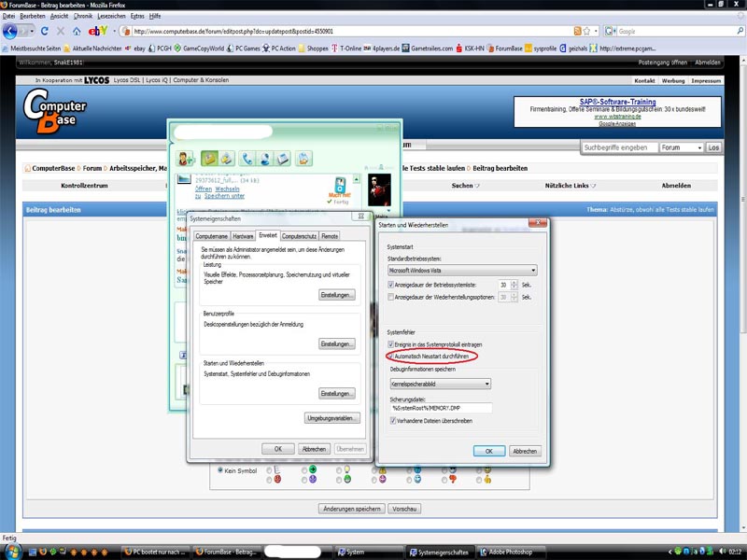Screen dimensions: 747x560
Task: Open the Computername tab
Action: 212,236
